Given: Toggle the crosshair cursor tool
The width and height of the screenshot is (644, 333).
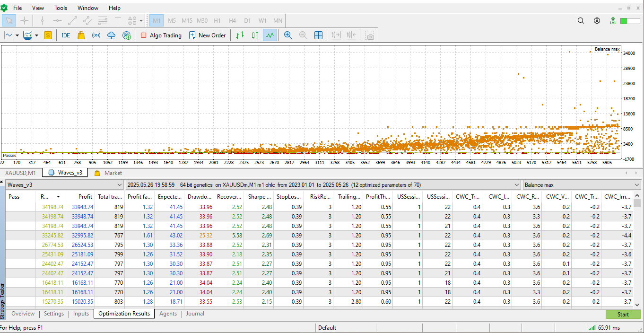Looking at the screenshot, I should [x=24, y=21].
